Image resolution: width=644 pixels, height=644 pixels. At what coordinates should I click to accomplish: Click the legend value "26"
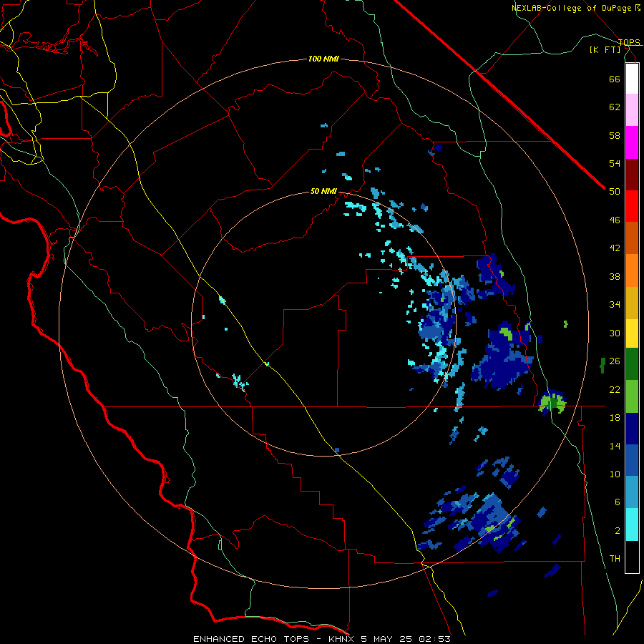tap(615, 361)
